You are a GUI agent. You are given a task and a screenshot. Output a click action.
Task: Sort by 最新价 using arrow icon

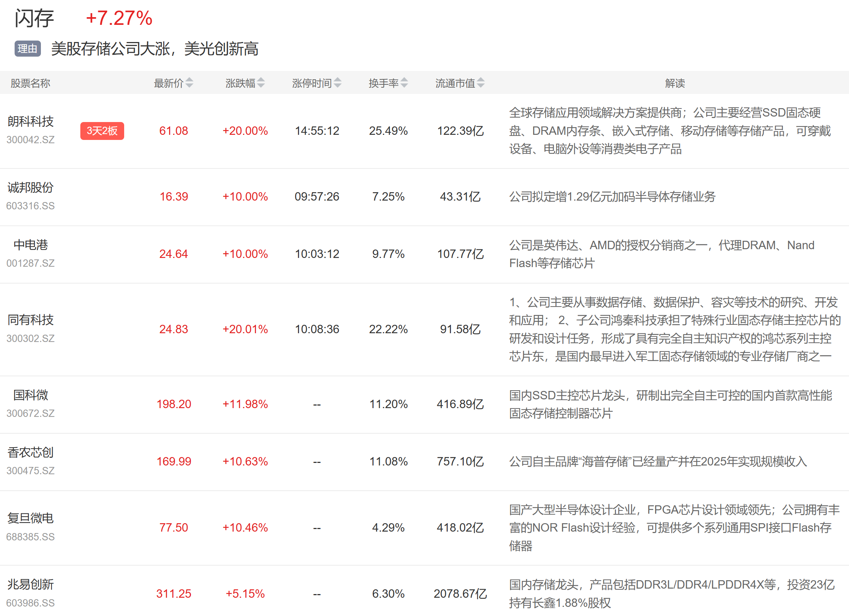(x=190, y=82)
